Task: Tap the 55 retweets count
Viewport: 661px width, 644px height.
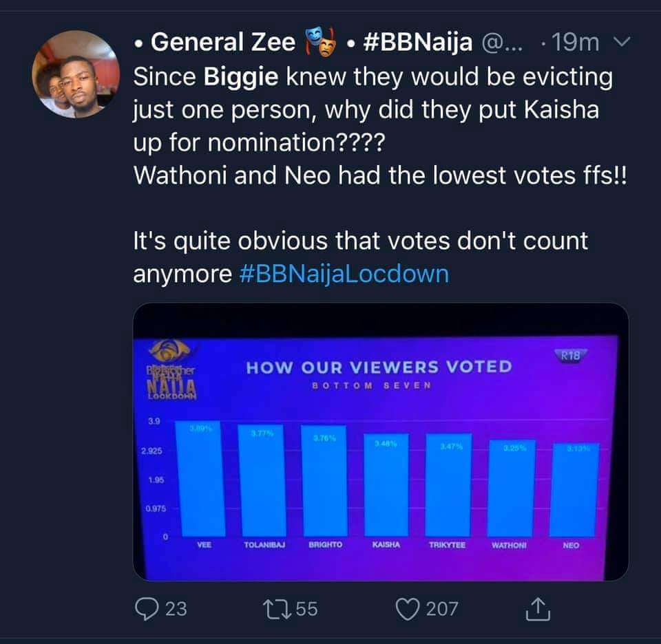Action: 306,609
